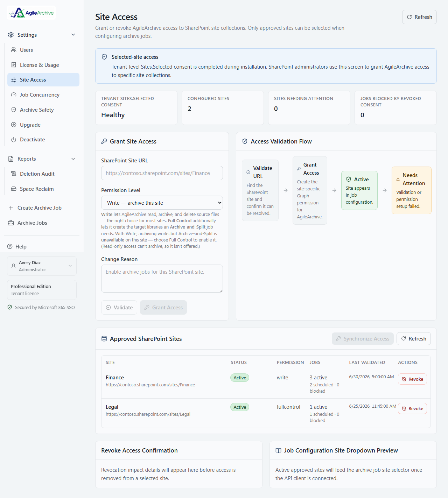This screenshot has height=498, width=448.
Task: Click the Active status badge for Legal
Action: 240,407
